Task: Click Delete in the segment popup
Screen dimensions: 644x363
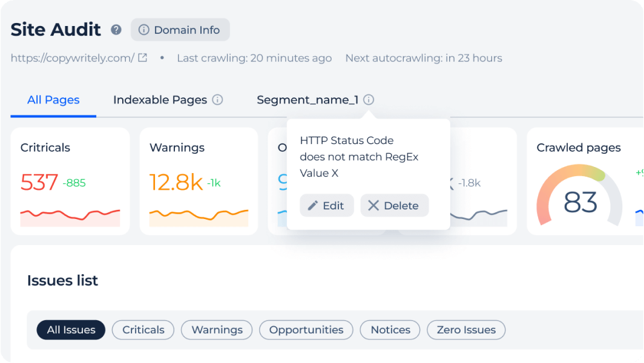Action: point(394,205)
